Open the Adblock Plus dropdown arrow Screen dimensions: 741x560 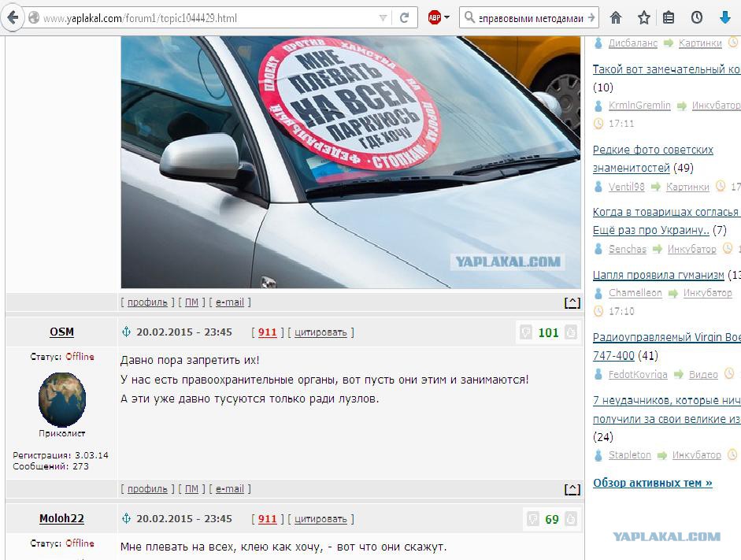point(446,18)
